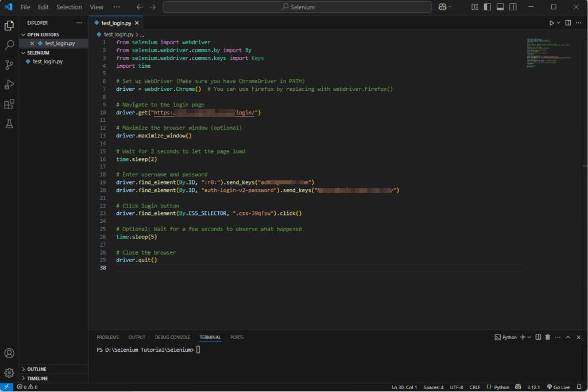Open the Testing view in Activity Bar

(x=8, y=123)
